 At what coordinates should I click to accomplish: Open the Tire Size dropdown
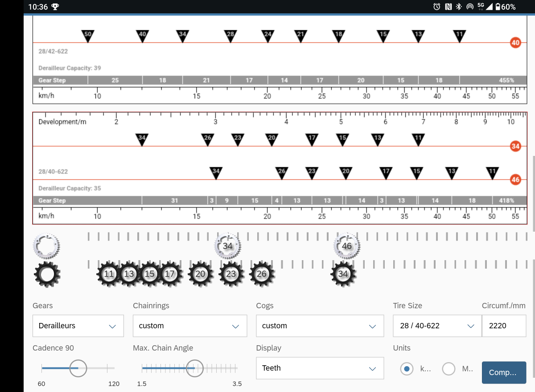(437, 326)
